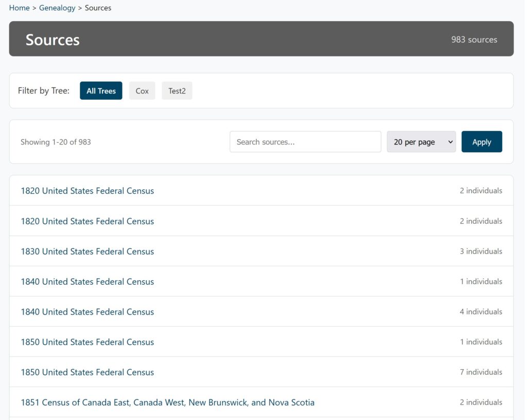
Task: Open the Genealogy breadcrumb link
Action: click(57, 8)
